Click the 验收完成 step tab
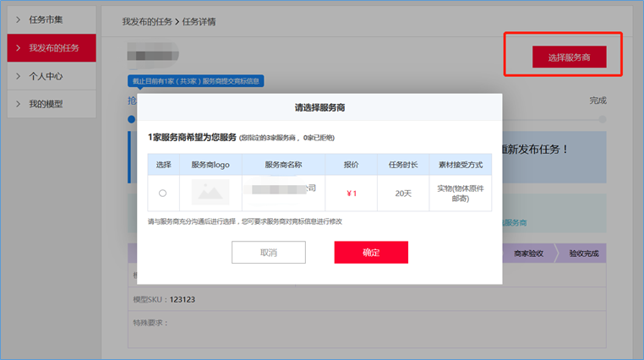 [583, 254]
